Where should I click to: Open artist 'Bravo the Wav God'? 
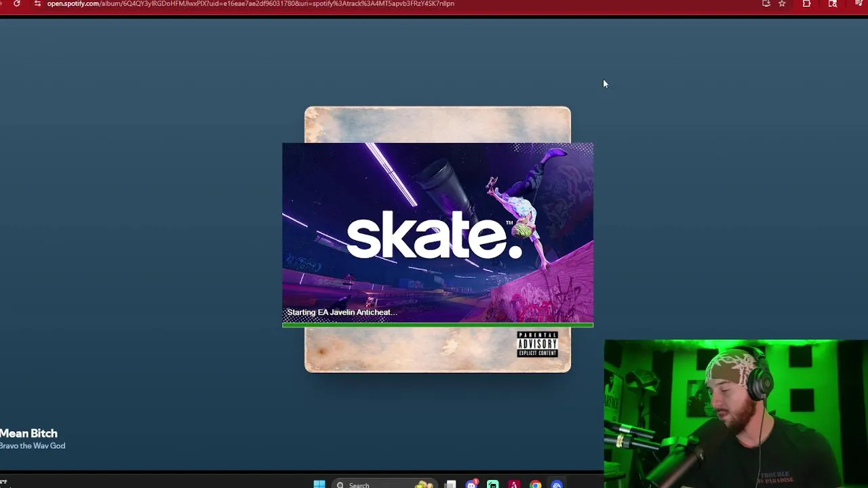tap(33, 445)
